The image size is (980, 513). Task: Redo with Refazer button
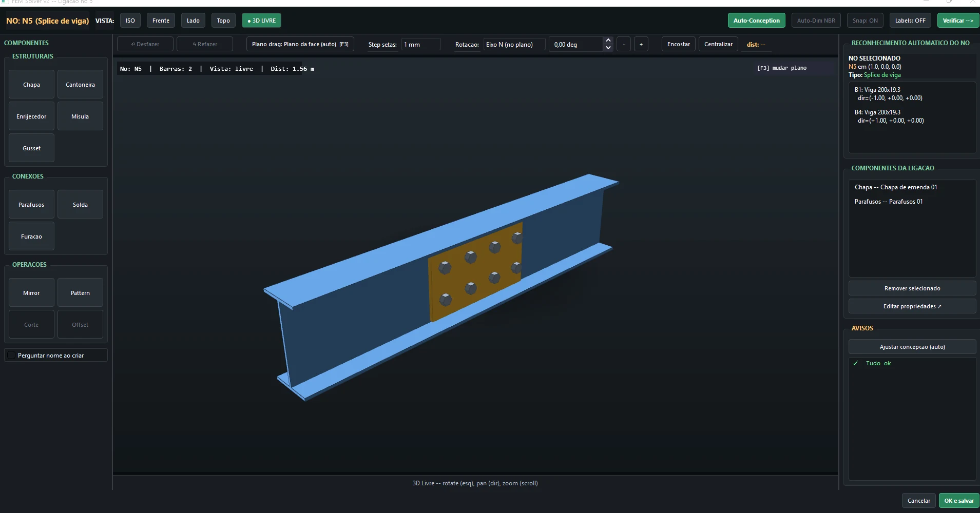[x=205, y=44]
